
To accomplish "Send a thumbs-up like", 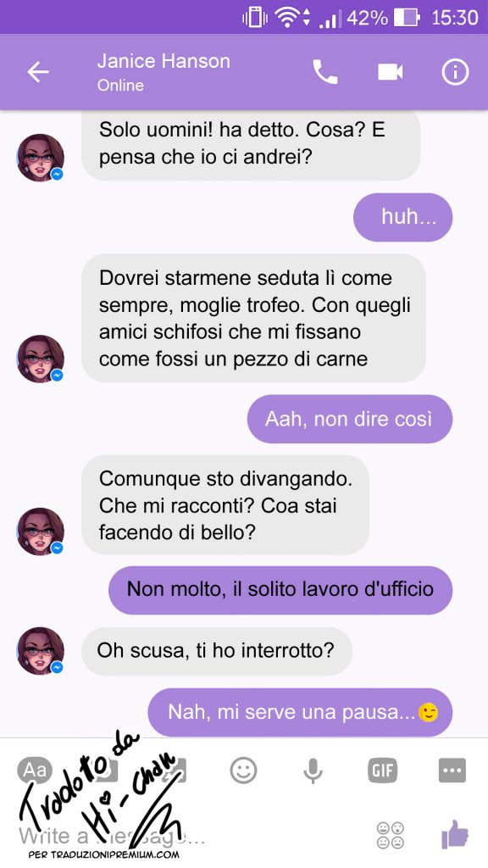I will point(455,834).
